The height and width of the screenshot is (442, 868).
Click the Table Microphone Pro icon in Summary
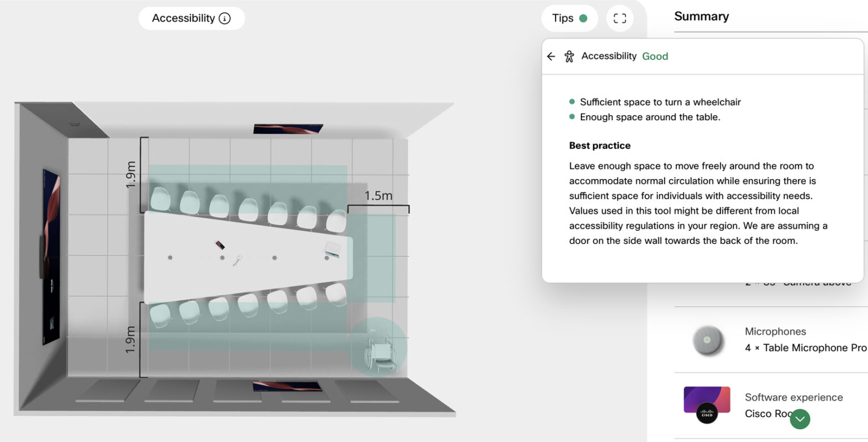[707, 339]
